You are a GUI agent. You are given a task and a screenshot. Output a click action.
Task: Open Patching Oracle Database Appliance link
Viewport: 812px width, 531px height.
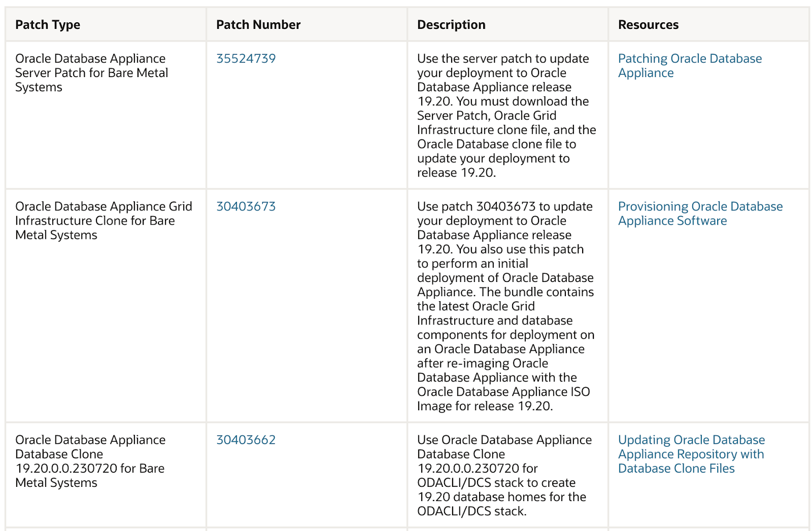click(689, 66)
